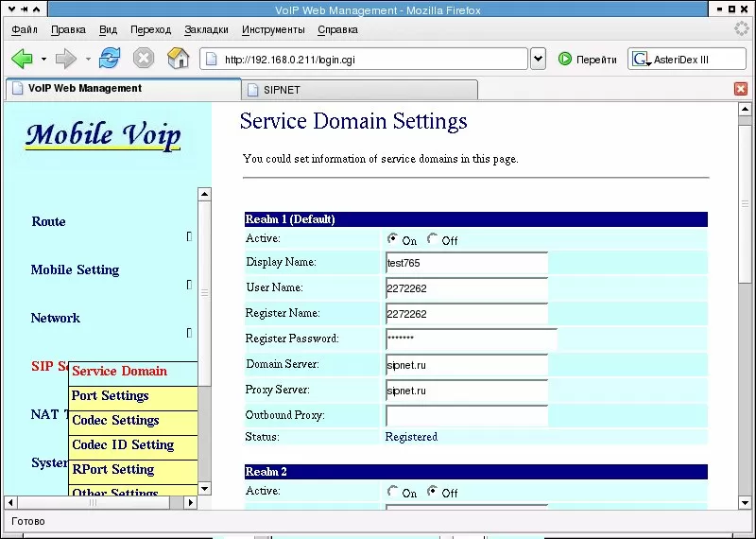Switch to the SIPNET tab
The height and width of the screenshot is (539, 756).
[x=360, y=90]
